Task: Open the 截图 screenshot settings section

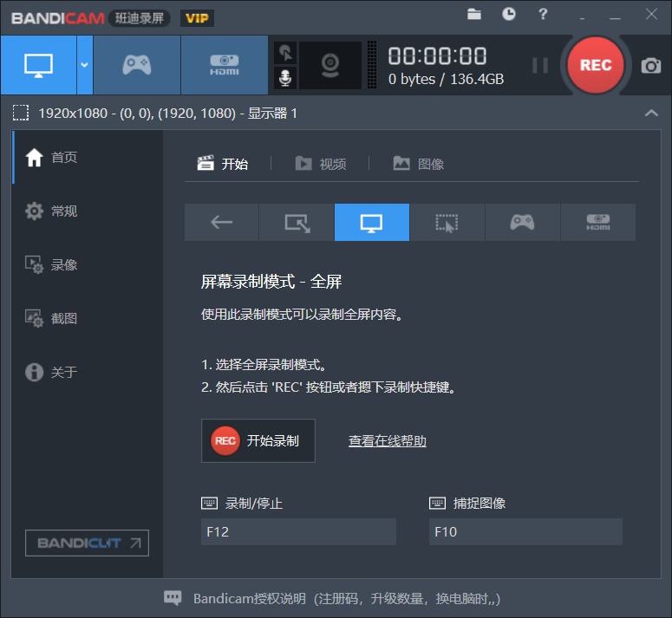Action: point(88,318)
